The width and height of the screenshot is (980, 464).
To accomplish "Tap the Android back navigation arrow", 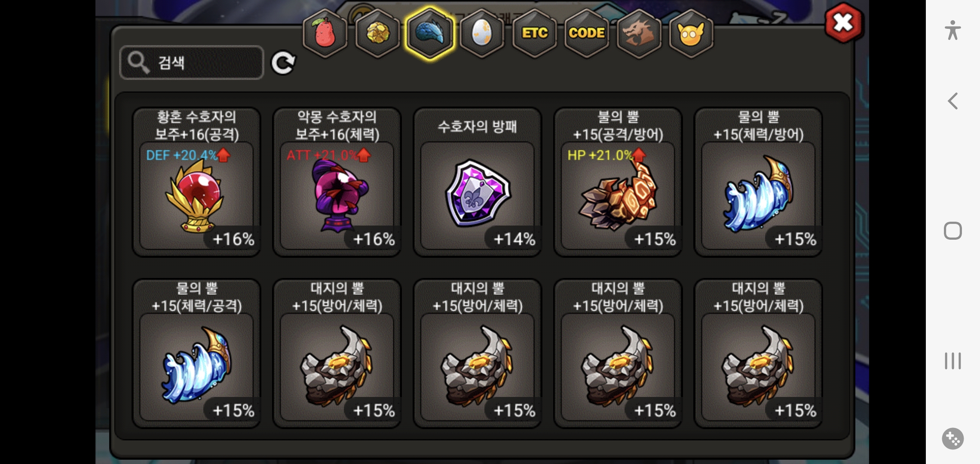I will coord(952,101).
